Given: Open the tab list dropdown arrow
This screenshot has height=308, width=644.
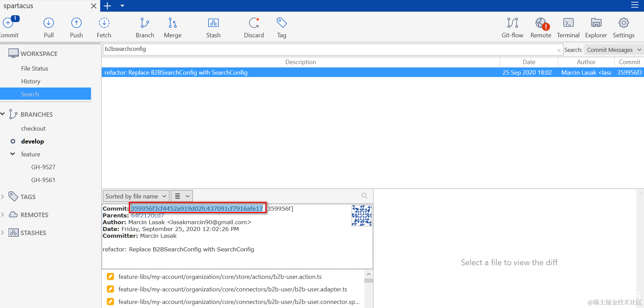Looking at the screenshot, I should pos(122,6).
